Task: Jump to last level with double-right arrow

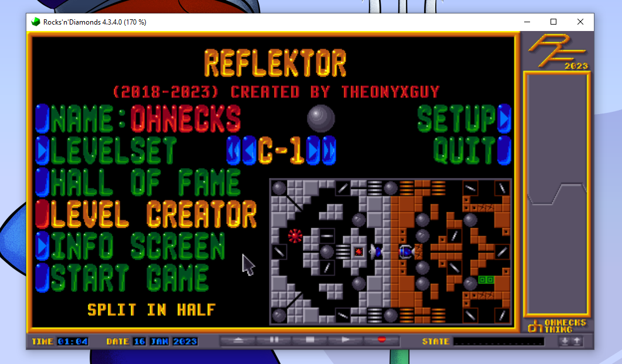Action: point(329,150)
